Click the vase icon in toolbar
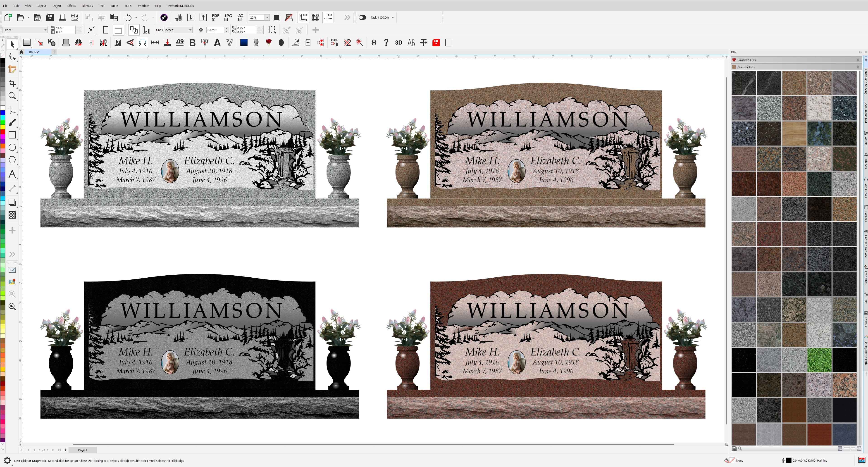The image size is (868, 467). 256,43
